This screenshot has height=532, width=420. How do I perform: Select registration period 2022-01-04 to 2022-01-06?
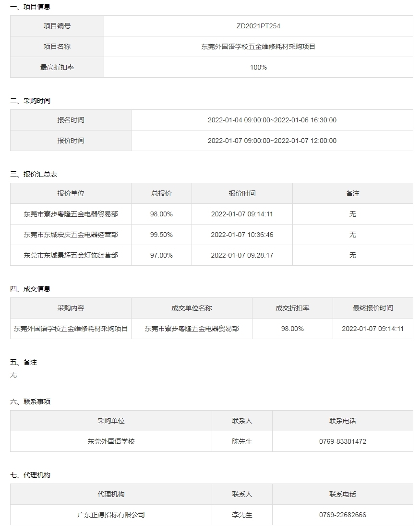click(272, 120)
